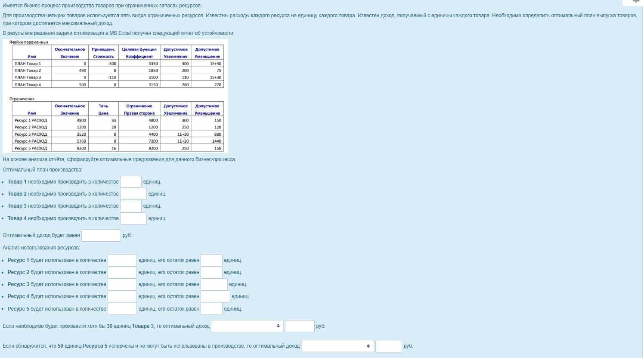The height and width of the screenshot is (358, 644).
Task: Click the Ресурс 2 остаток field
Action: pyautogui.click(x=211, y=272)
